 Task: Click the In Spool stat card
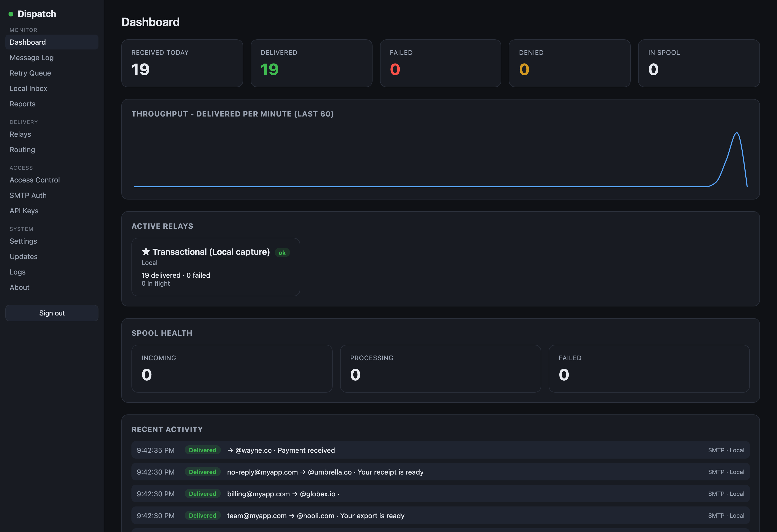click(x=699, y=64)
